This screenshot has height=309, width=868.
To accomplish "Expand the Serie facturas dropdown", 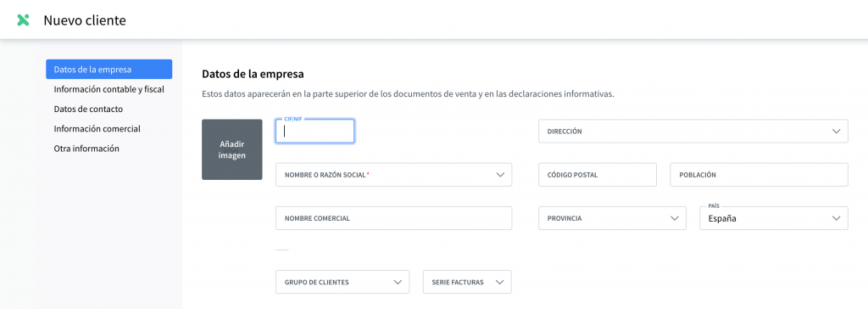I will click(467, 282).
